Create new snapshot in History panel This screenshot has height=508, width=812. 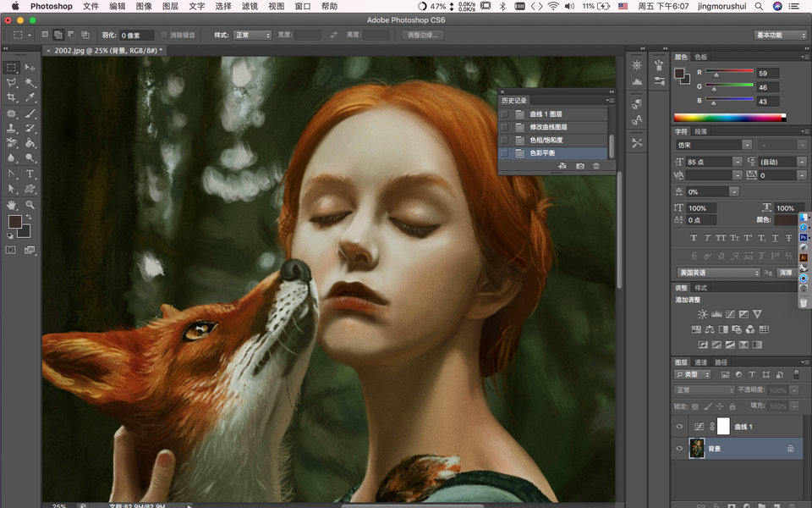[x=580, y=166]
